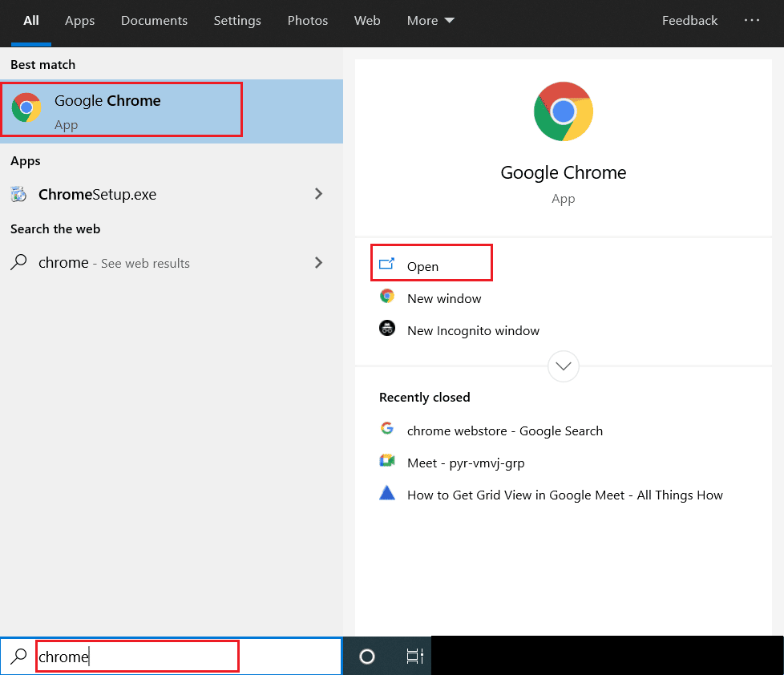
Task: Open the three-dot options menu
Action: coord(751,21)
